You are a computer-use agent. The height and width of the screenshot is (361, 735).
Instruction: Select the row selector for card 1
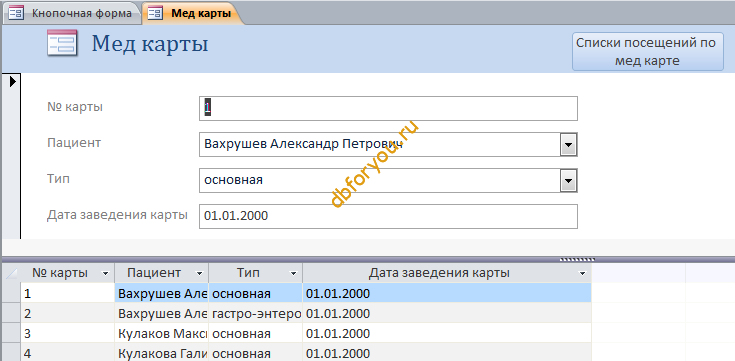point(11,293)
